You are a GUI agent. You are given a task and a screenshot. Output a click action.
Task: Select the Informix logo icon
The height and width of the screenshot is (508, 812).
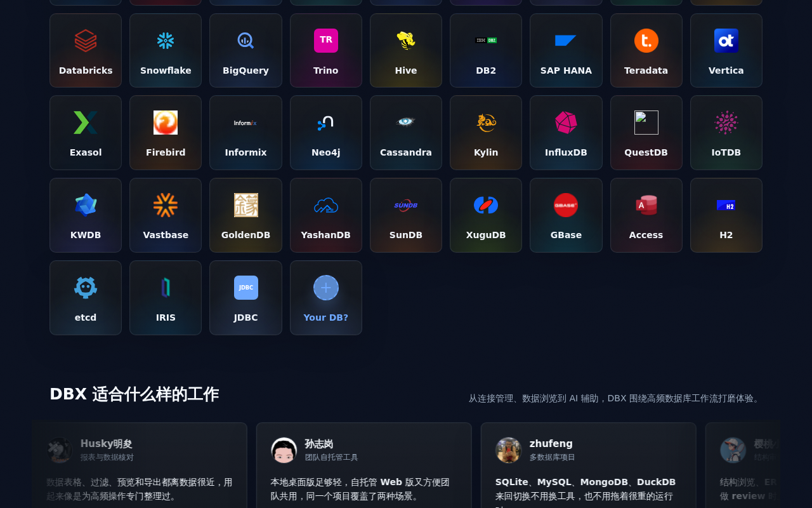coord(246,123)
